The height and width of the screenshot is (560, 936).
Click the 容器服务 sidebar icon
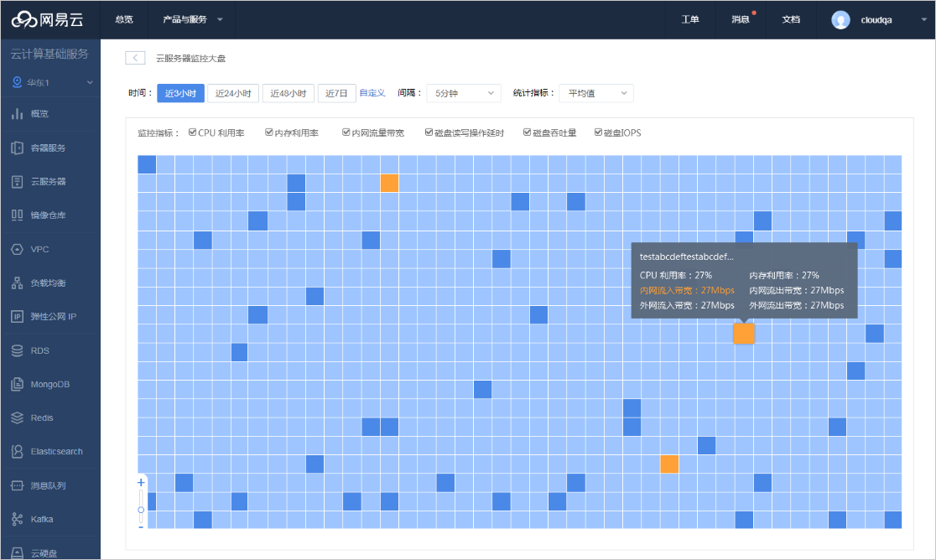click(17, 148)
